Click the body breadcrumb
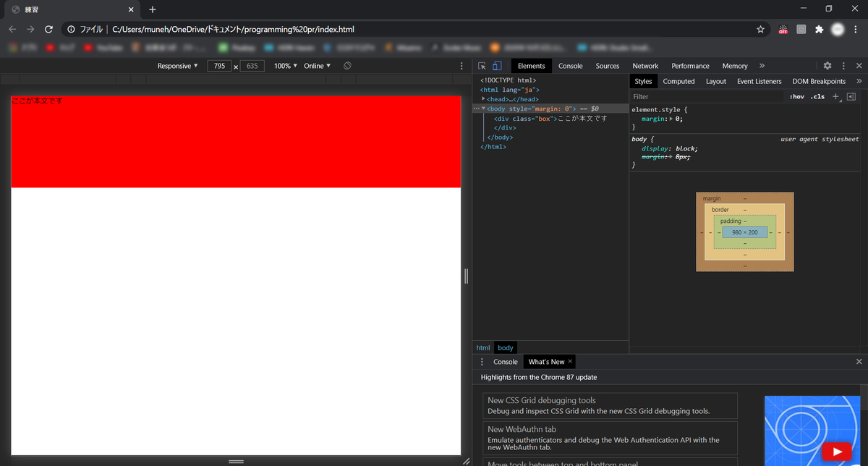The height and width of the screenshot is (466, 868). point(506,348)
